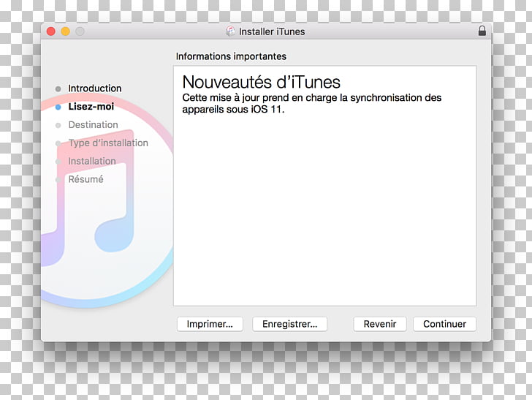
Task: Save the text with Enregistrer... button
Action: 289,324
